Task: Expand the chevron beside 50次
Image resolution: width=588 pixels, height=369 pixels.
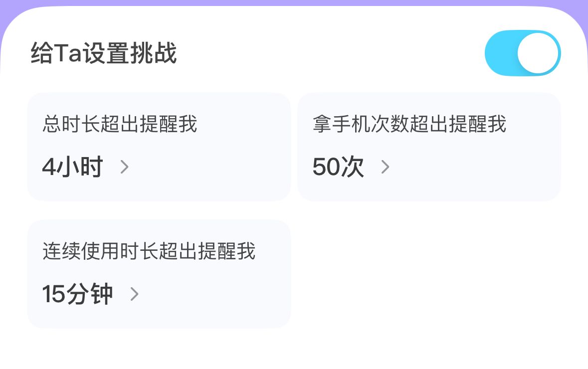Action: [x=385, y=167]
